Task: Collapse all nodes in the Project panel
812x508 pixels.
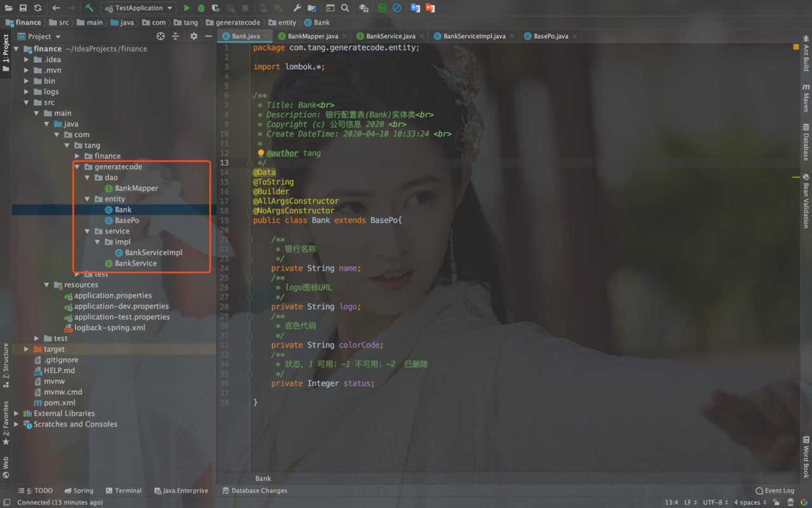Action: (175, 36)
